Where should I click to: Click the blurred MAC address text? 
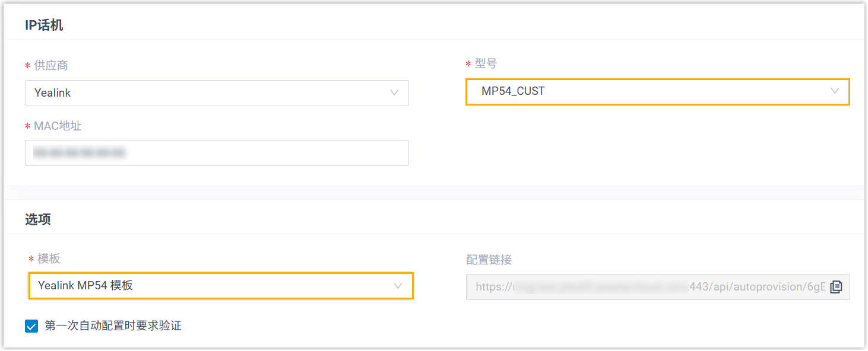80,153
